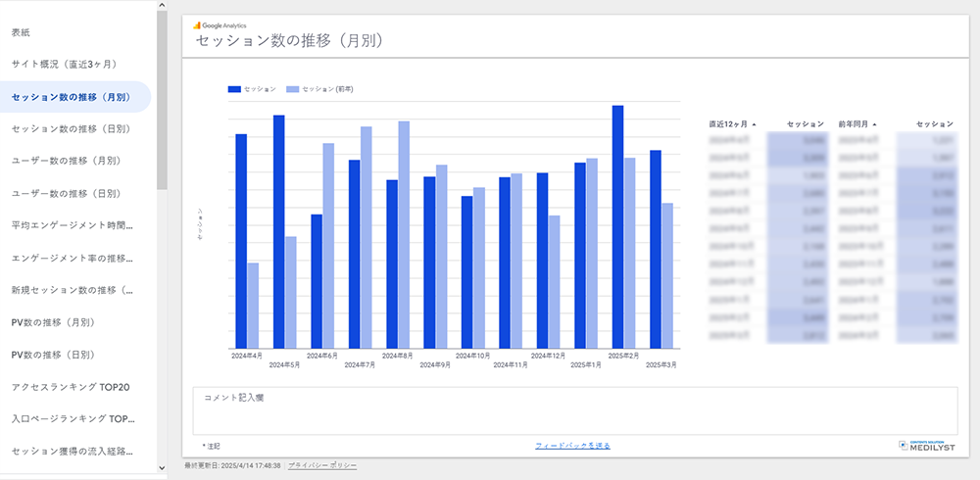This screenshot has width=980, height=480.
Task: Open ユーザー数の推移（月別） report page
Action: (66, 161)
